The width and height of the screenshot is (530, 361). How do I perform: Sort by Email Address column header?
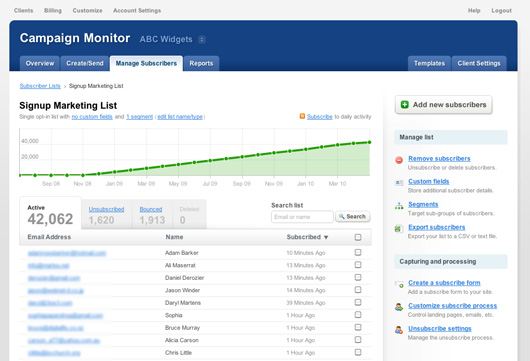pos(49,237)
